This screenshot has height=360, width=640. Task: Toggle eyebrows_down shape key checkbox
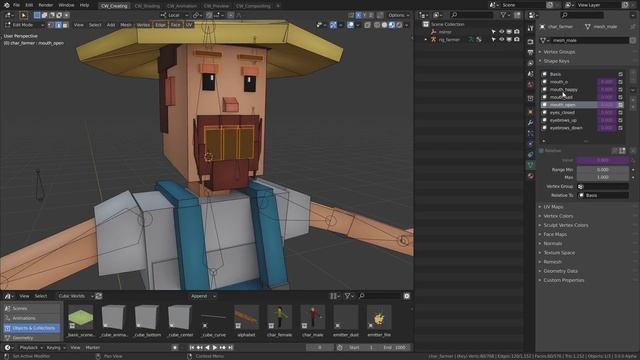621,128
